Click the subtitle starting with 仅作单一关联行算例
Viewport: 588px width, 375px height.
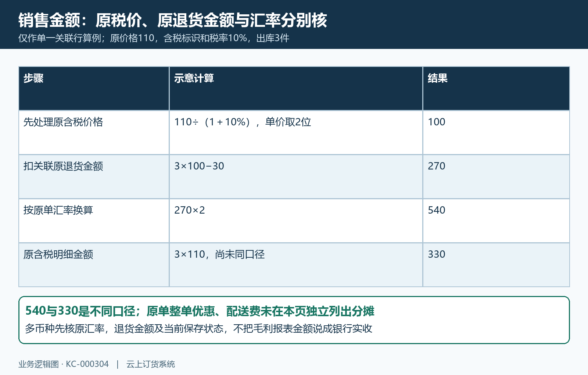pyautogui.click(x=154, y=38)
